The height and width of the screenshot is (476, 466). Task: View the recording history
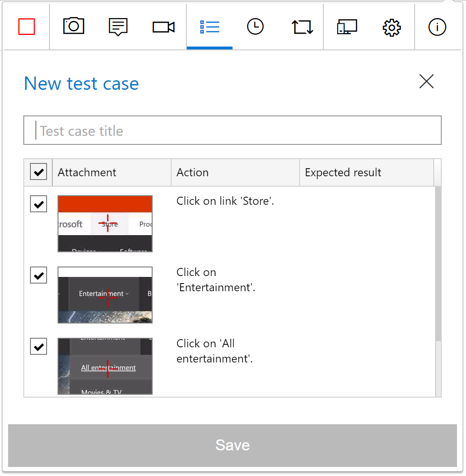pos(255,27)
